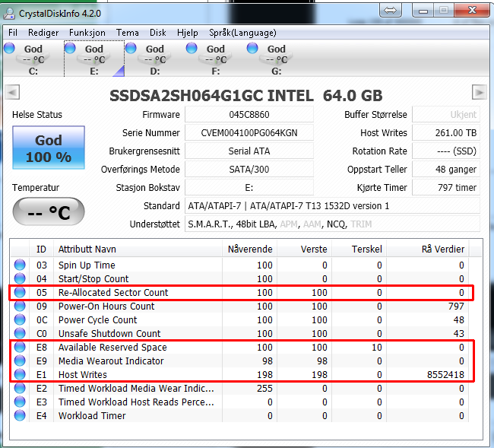Click status orb for Timed Workload Host Reads row
Image resolution: width=494 pixels, height=448 pixels.
[x=20, y=402]
